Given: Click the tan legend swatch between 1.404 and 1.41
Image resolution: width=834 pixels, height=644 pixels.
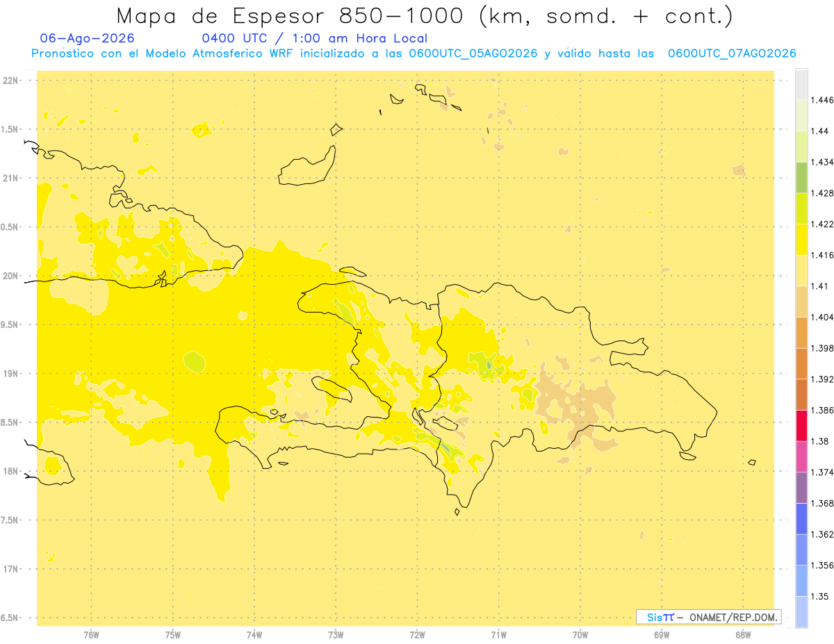Looking at the screenshot, I should (x=801, y=302).
